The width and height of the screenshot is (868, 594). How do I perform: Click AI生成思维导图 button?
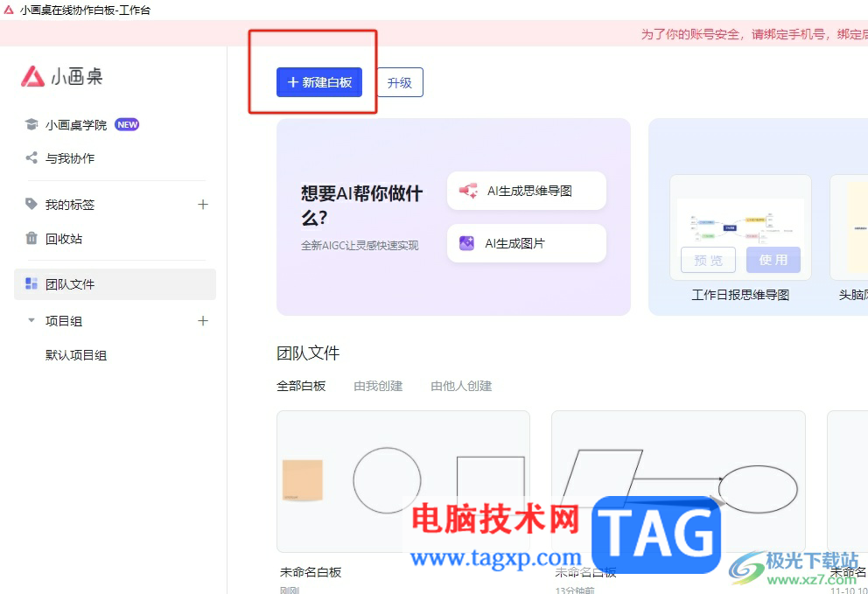(527, 191)
